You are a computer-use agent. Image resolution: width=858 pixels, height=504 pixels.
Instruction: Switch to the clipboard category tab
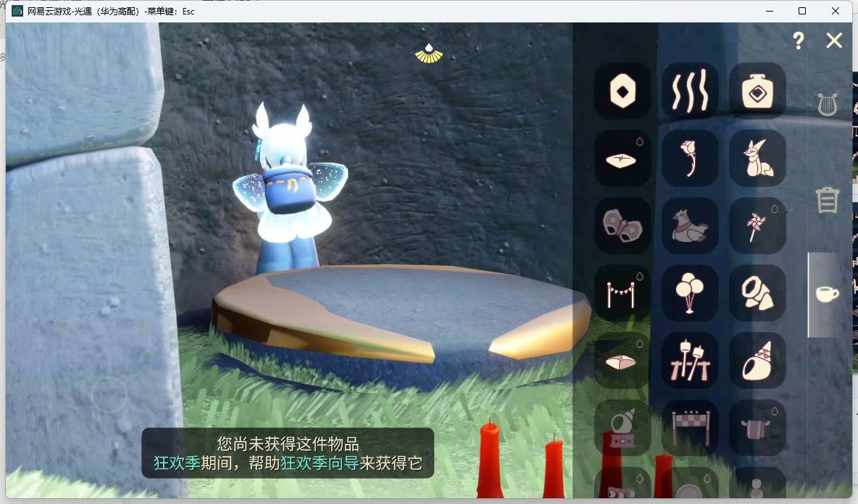click(828, 200)
